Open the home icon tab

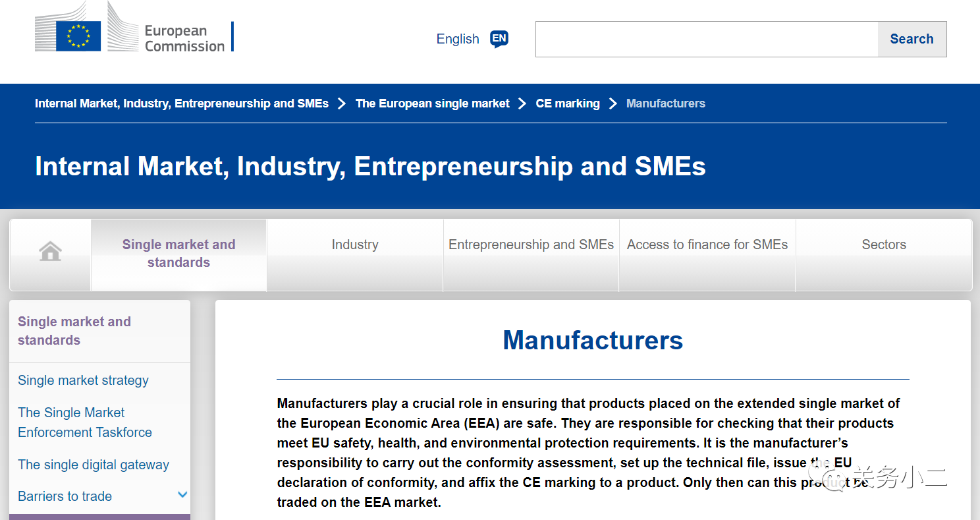coord(50,254)
